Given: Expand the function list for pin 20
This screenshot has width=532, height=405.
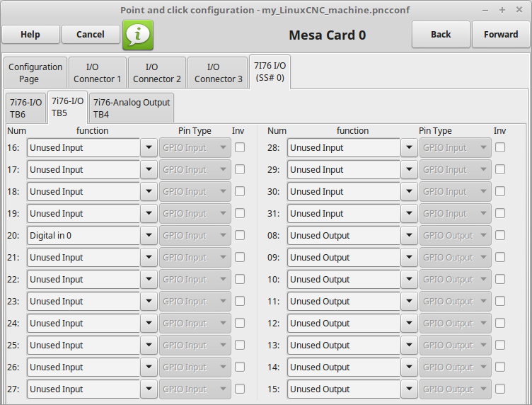Looking at the screenshot, I should coord(149,235).
